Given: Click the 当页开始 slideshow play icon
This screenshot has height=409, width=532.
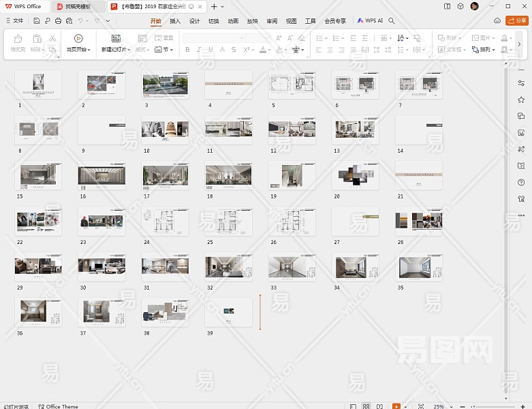Looking at the screenshot, I should click(x=78, y=39).
